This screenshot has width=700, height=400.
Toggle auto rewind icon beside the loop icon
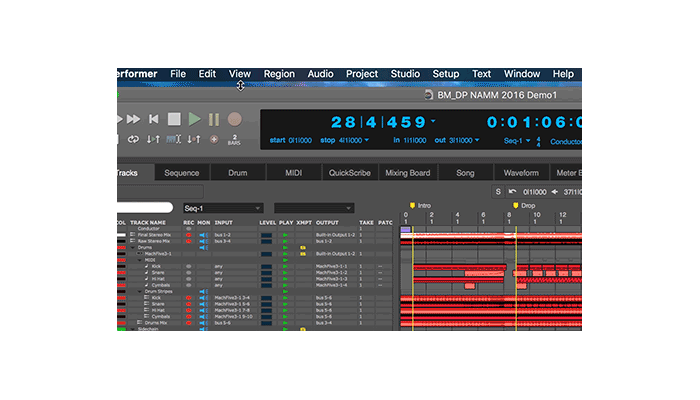pos(153,139)
